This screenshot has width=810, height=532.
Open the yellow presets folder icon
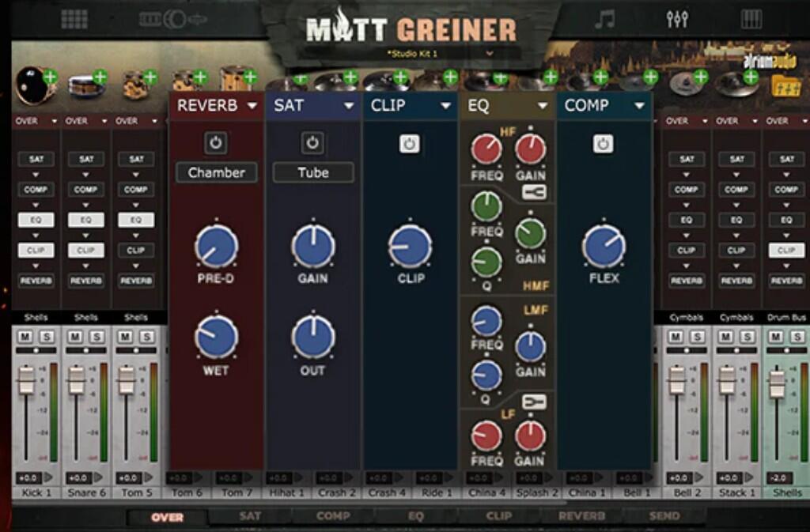(x=785, y=86)
